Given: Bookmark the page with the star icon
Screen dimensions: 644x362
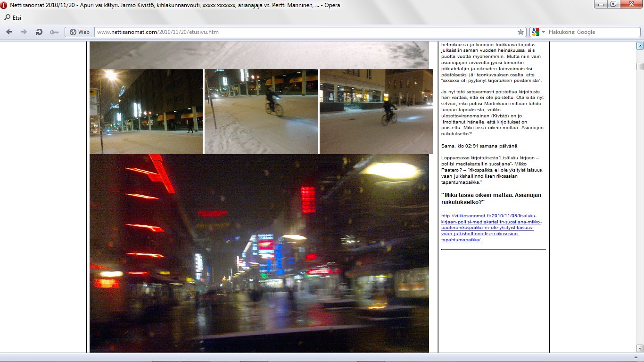Looking at the screenshot, I should pyautogui.click(x=520, y=32).
